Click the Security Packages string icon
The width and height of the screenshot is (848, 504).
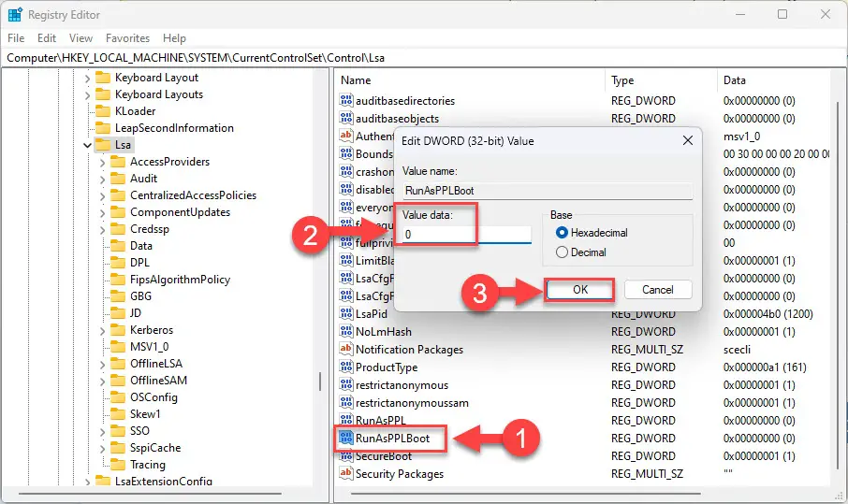[346, 474]
